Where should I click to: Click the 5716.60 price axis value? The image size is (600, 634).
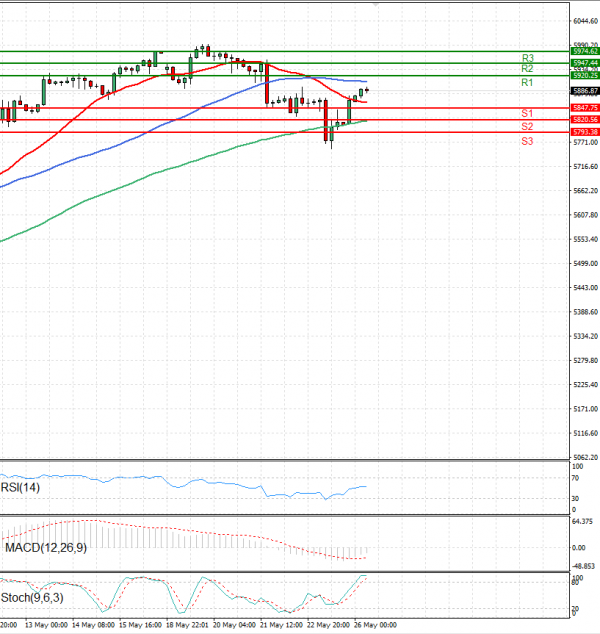click(585, 167)
